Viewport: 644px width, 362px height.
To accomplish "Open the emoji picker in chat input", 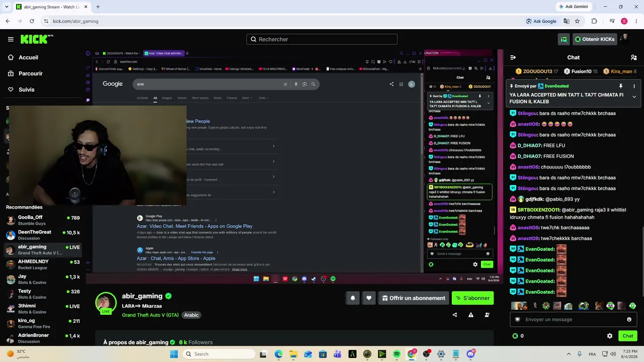I will point(629,319).
